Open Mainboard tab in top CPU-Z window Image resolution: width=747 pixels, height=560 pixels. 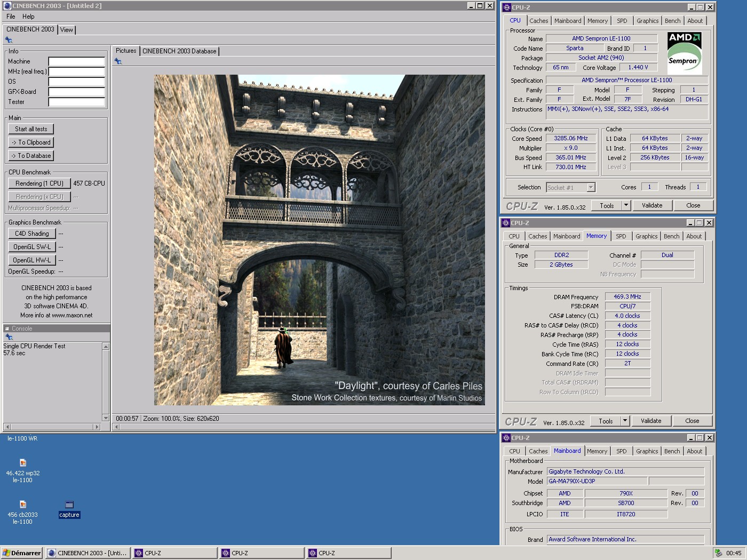[568, 21]
